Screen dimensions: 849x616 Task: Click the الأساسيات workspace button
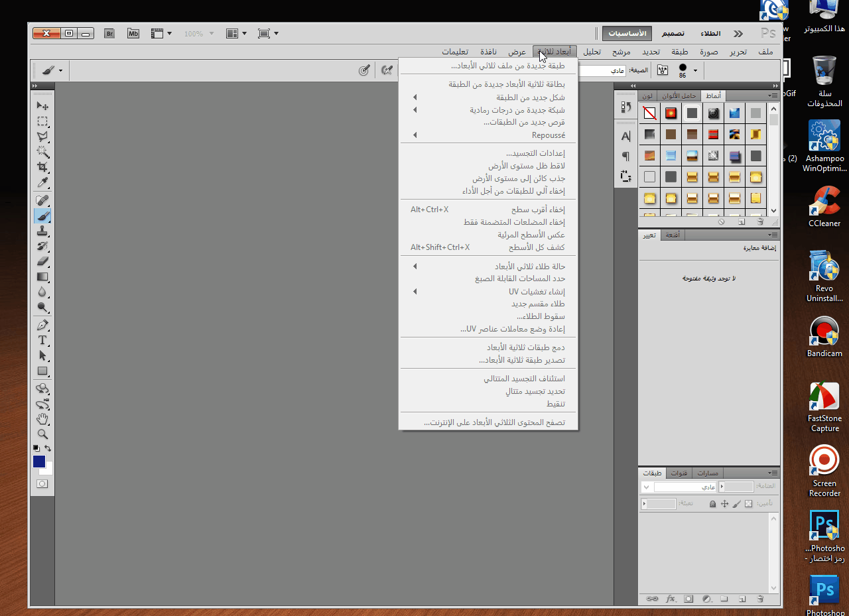tap(627, 33)
